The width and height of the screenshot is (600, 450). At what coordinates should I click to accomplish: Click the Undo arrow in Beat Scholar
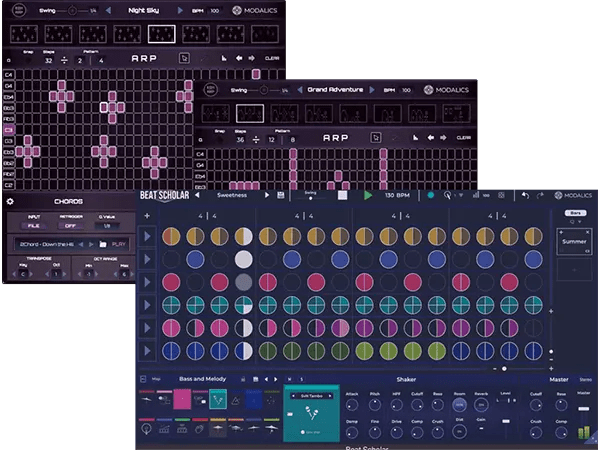click(525, 196)
